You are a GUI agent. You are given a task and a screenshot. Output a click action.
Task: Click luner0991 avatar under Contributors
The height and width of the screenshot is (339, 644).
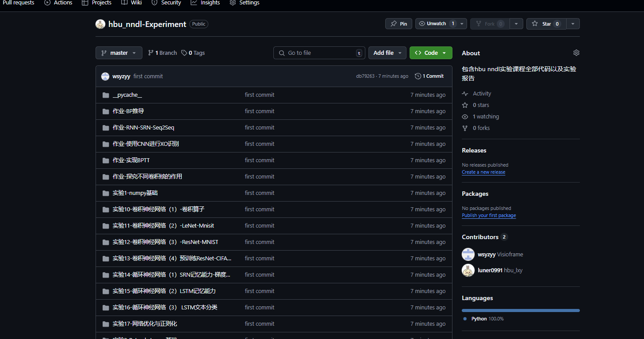468,270
